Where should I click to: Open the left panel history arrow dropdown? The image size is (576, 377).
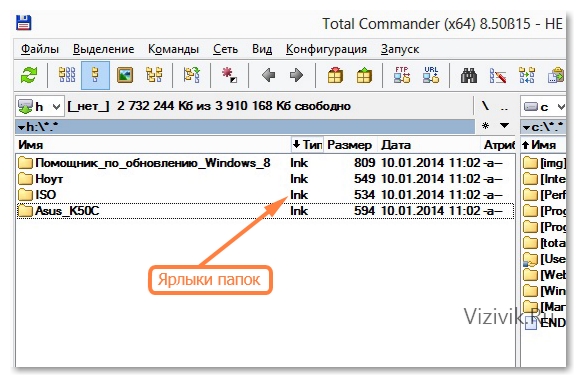[505, 126]
